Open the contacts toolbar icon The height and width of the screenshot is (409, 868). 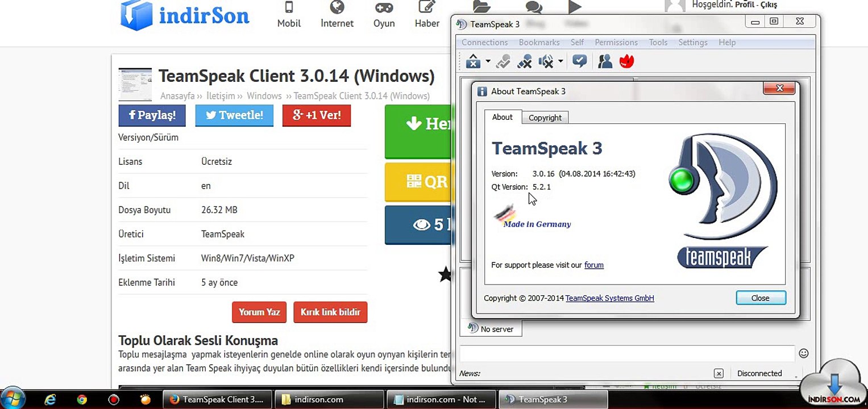(605, 61)
